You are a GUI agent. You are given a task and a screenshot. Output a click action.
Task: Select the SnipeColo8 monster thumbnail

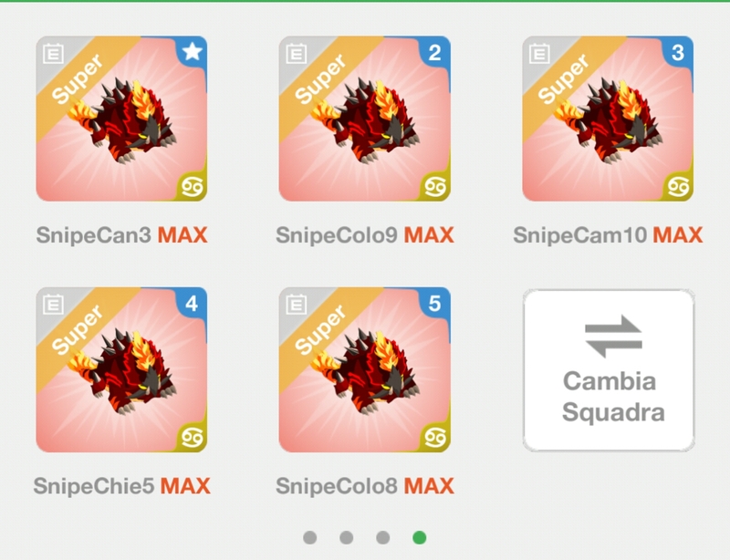[364, 369]
